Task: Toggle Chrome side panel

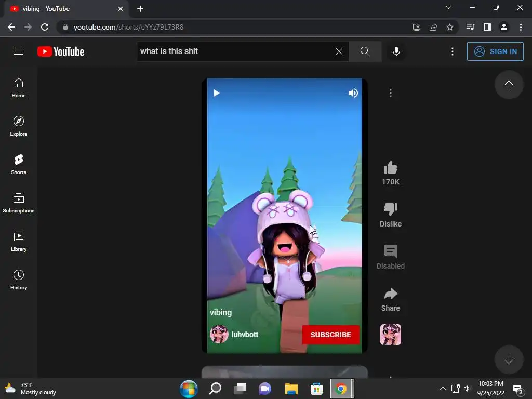Action: (x=487, y=27)
